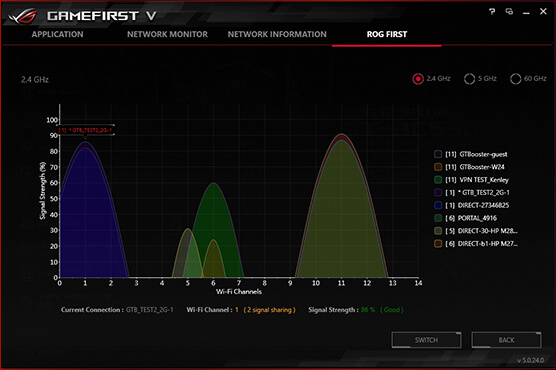
Task: Click the GTB_TEST2_2G-1 legend swatch
Action: 438,192
